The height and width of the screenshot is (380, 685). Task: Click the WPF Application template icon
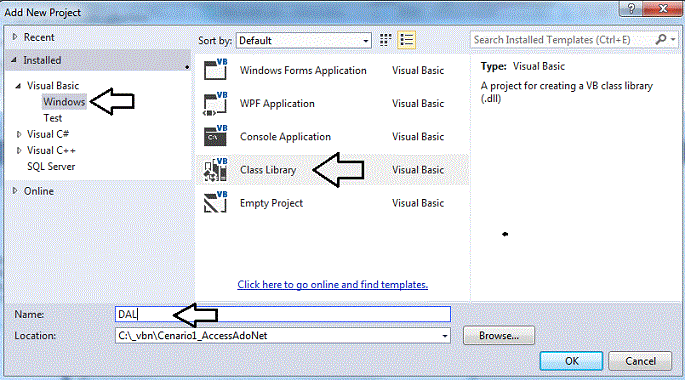215,103
